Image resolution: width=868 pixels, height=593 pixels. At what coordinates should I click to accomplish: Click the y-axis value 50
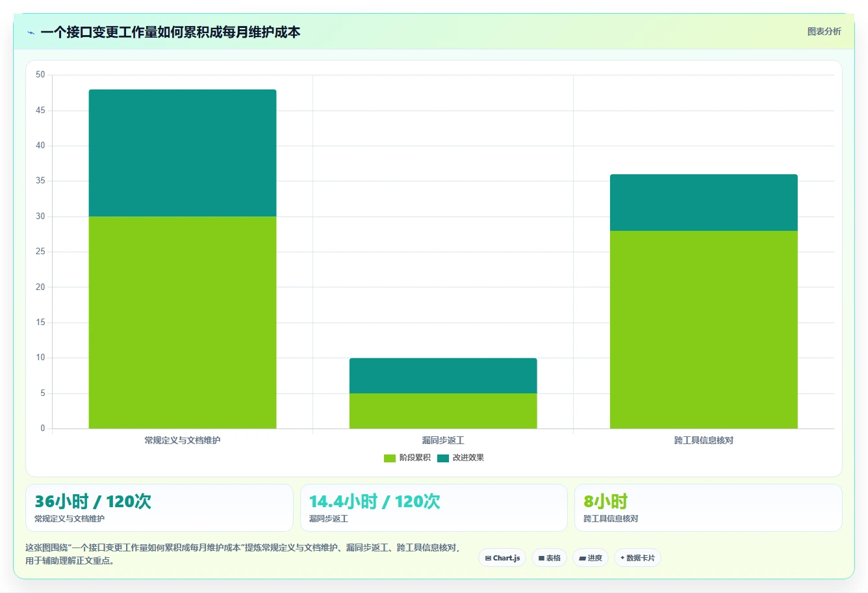(40, 75)
